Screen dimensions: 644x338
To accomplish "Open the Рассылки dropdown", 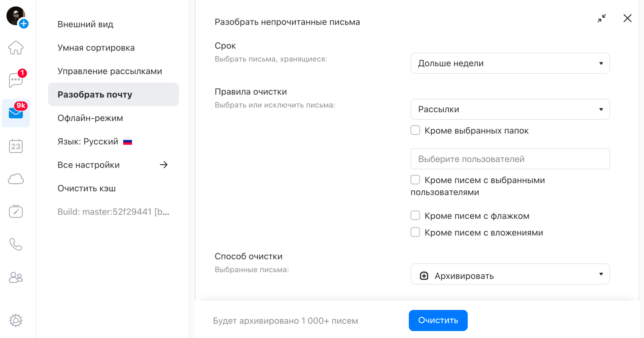I will pos(510,109).
